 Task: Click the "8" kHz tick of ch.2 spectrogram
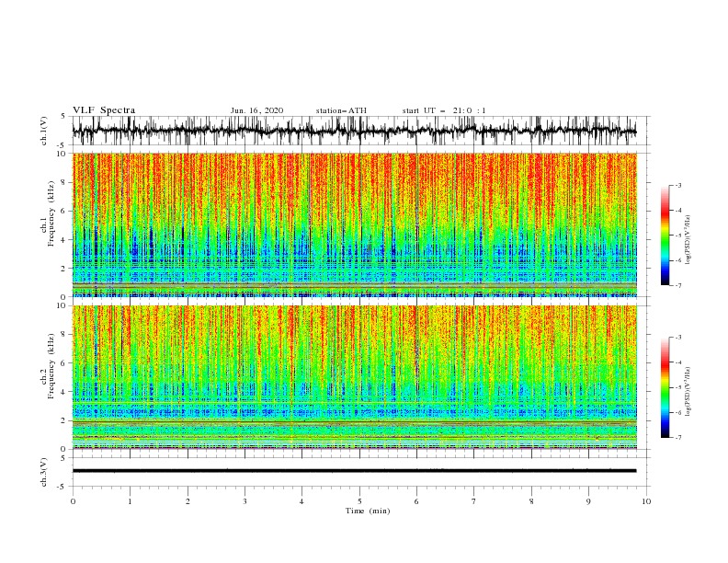(x=64, y=334)
